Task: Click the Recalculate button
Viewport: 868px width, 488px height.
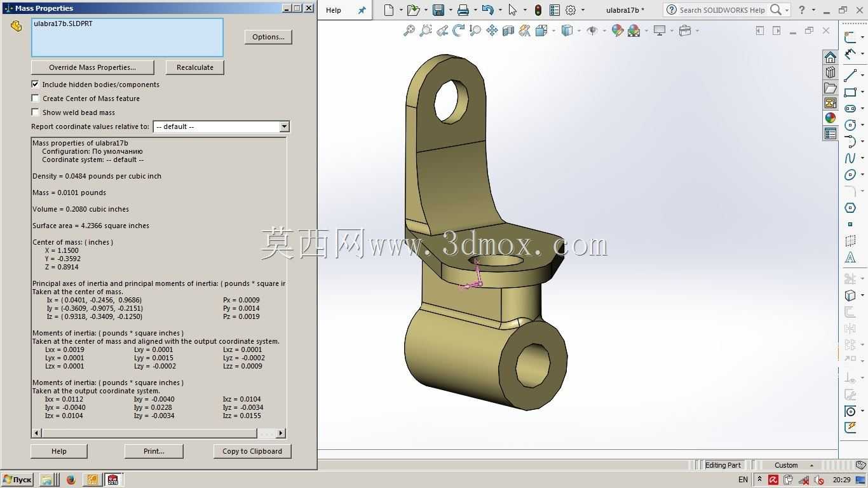Action: point(195,67)
